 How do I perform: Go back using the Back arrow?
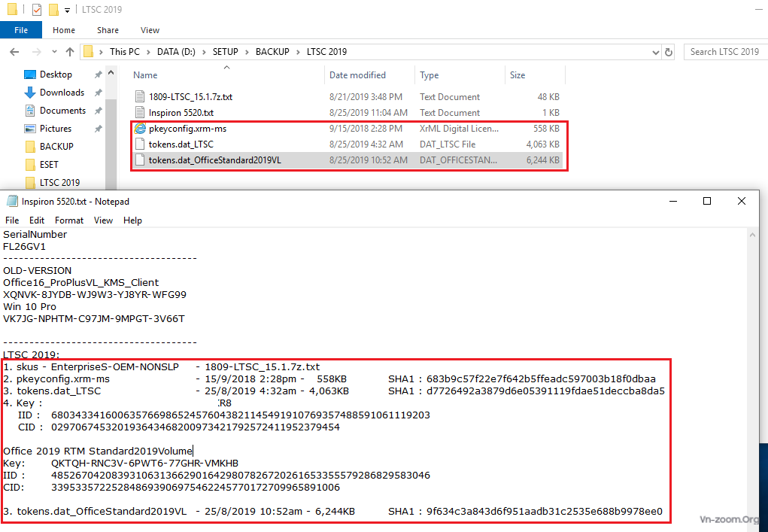14,51
